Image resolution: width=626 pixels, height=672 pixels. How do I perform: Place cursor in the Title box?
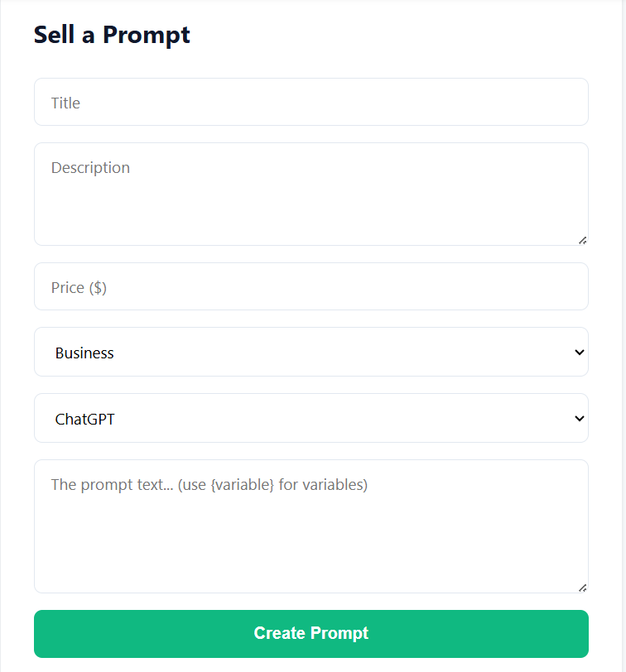(x=311, y=102)
